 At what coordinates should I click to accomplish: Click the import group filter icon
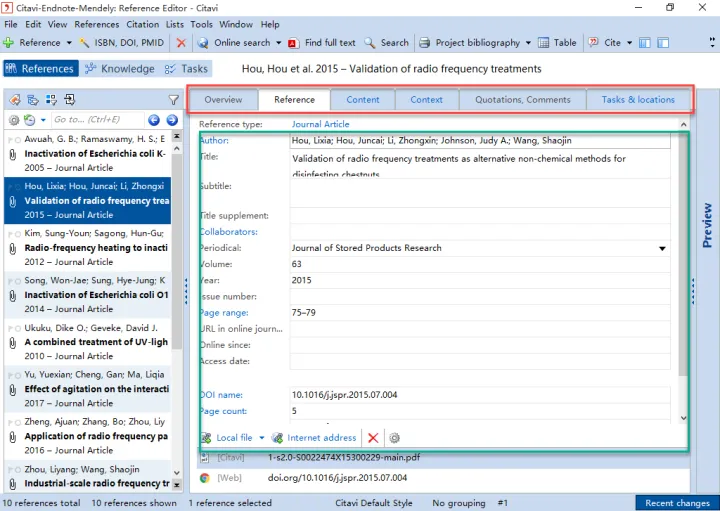[69, 100]
